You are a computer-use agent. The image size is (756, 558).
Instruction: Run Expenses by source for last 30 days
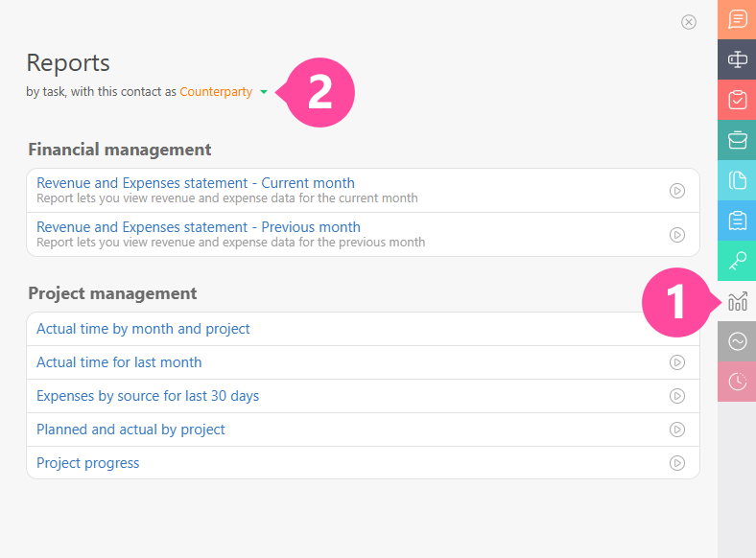tap(676, 396)
